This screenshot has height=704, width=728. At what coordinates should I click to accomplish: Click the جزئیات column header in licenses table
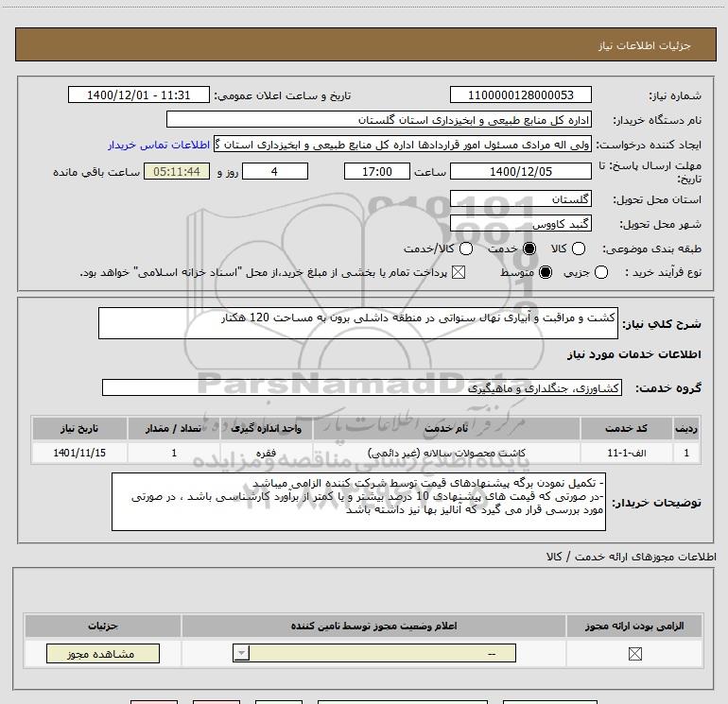coord(103,626)
